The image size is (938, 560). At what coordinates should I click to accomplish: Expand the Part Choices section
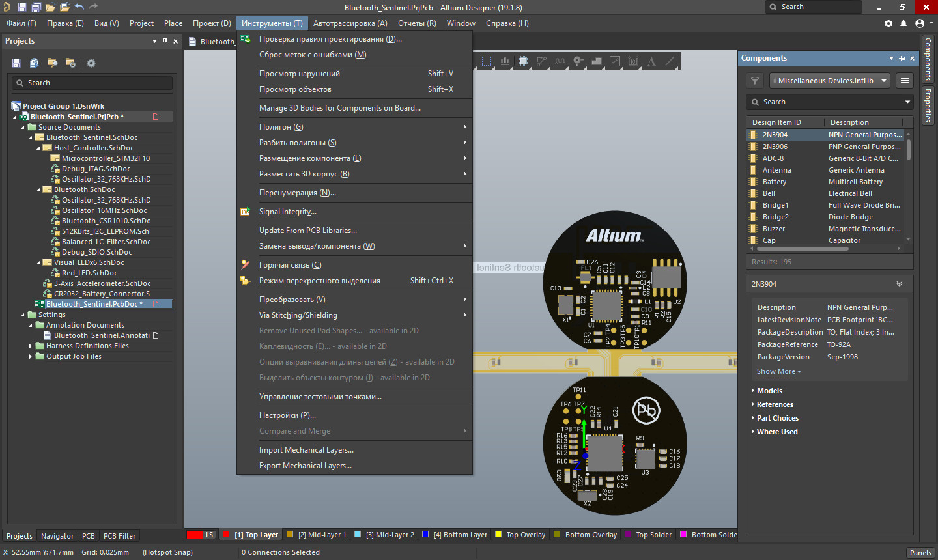753,418
